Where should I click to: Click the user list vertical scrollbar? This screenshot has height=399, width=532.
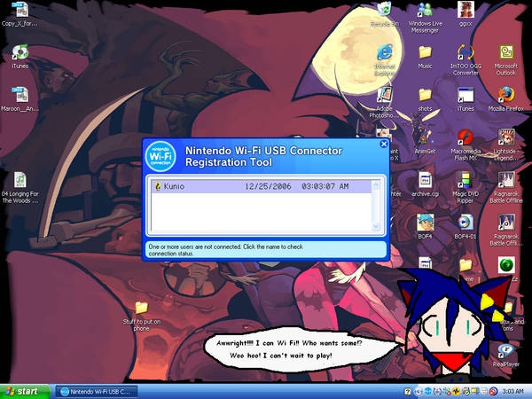(x=377, y=206)
